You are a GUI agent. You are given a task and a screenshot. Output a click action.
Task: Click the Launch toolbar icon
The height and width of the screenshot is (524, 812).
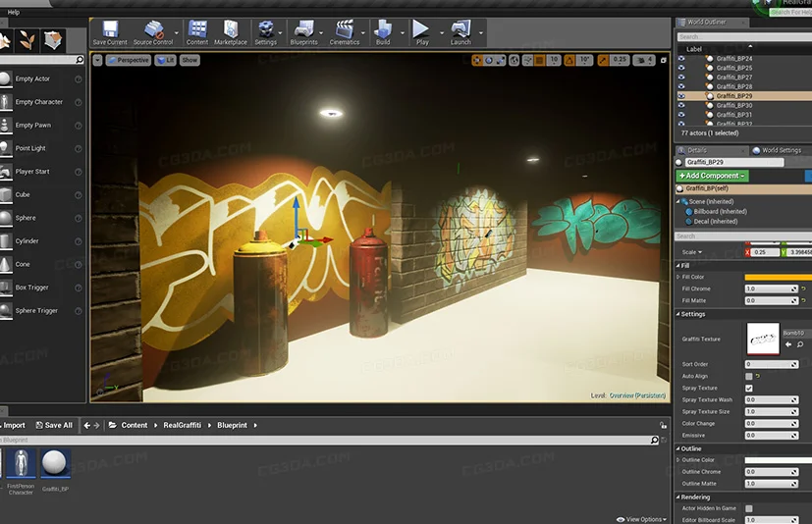point(460,32)
